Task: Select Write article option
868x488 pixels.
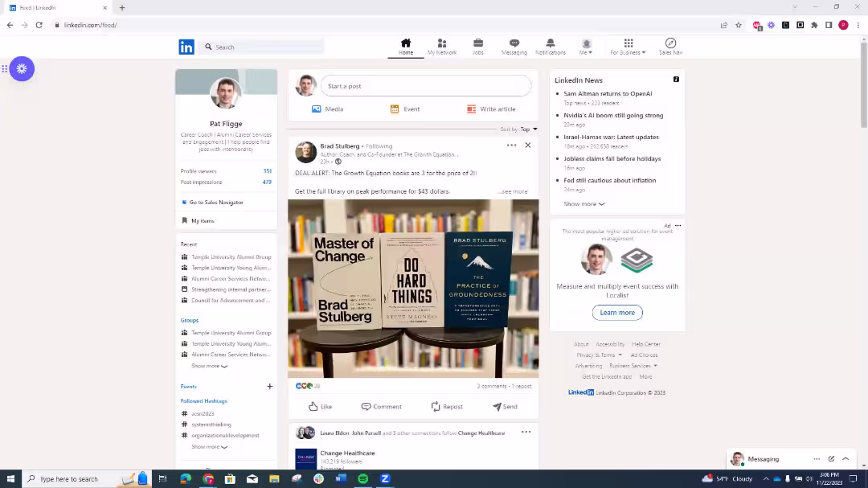Action: pyautogui.click(x=491, y=109)
